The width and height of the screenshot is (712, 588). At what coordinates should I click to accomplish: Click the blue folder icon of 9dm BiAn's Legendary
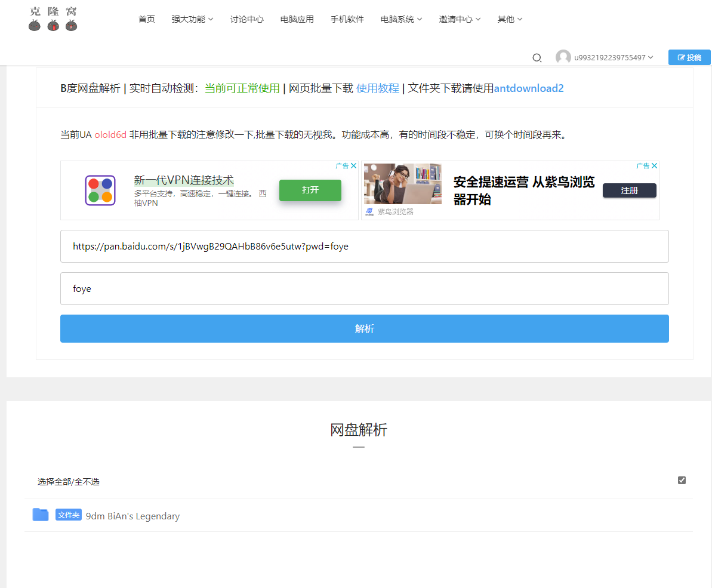tap(41, 515)
